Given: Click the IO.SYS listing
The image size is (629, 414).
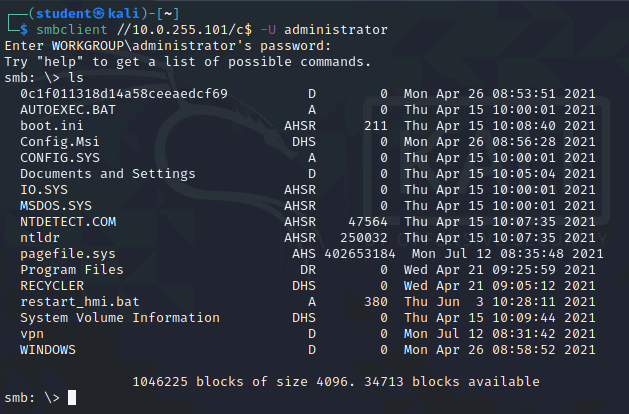Looking at the screenshot, I should point(44,190).
